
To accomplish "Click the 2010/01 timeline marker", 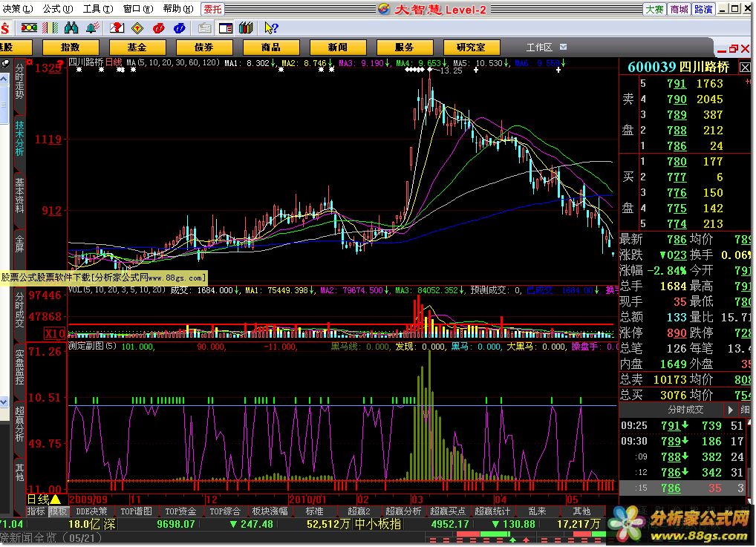I will click(307, 499).
